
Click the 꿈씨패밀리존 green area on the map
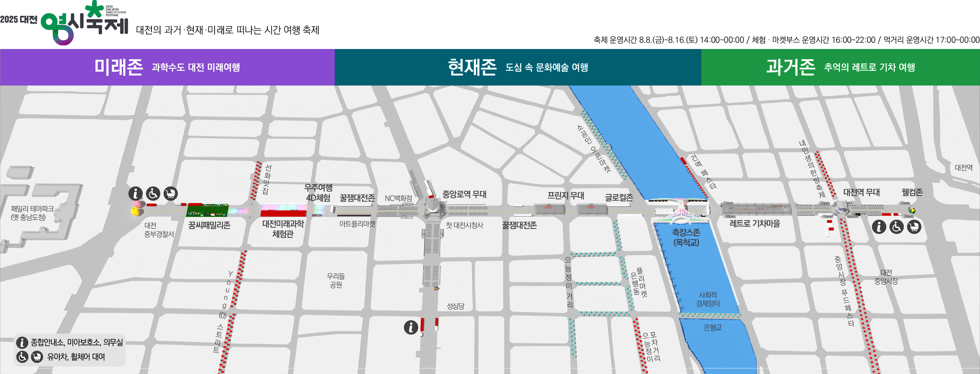pyautogui.click(x=208, y=210)
